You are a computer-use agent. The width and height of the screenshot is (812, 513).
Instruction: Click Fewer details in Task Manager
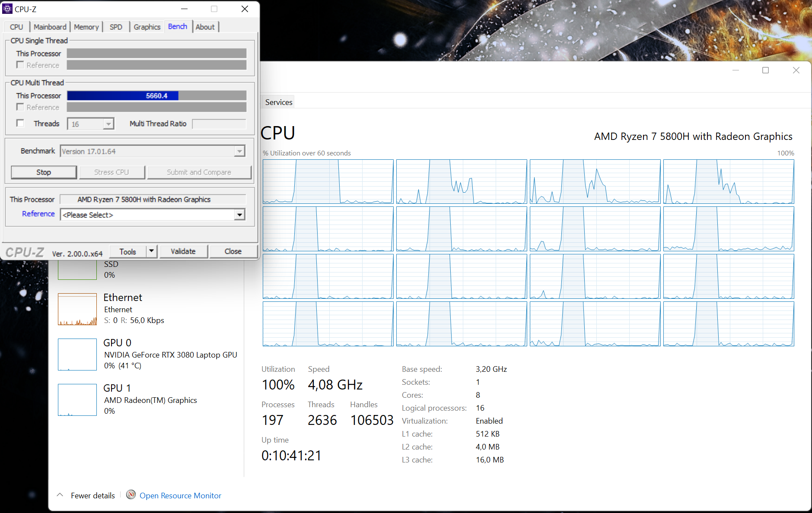pos(93,495)
